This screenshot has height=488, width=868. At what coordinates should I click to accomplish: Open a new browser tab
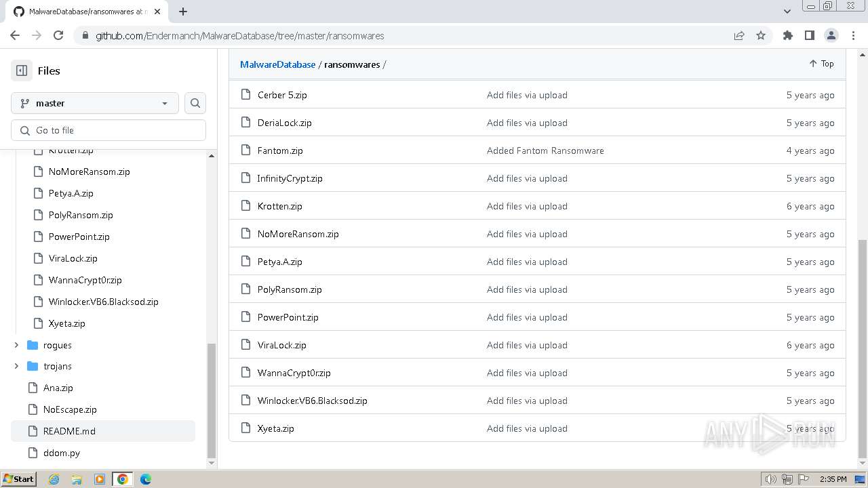click(x=183, y=12)
